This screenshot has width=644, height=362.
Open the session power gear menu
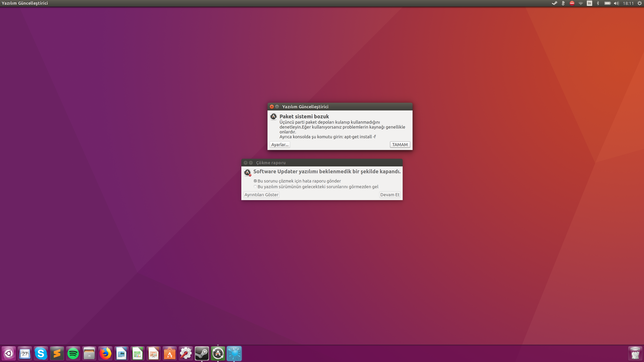click(x=639, y=3)
